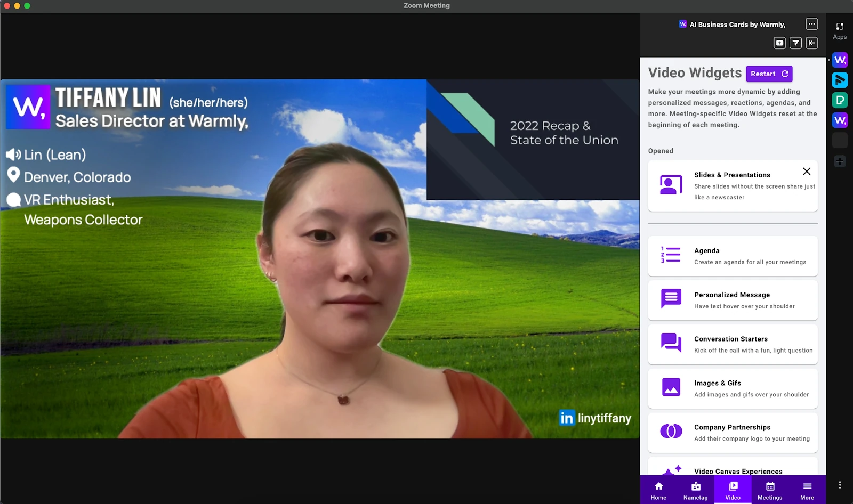Click the Conversation Starters bubbles icon
853x504 pixels.
(x=671, y=343)
